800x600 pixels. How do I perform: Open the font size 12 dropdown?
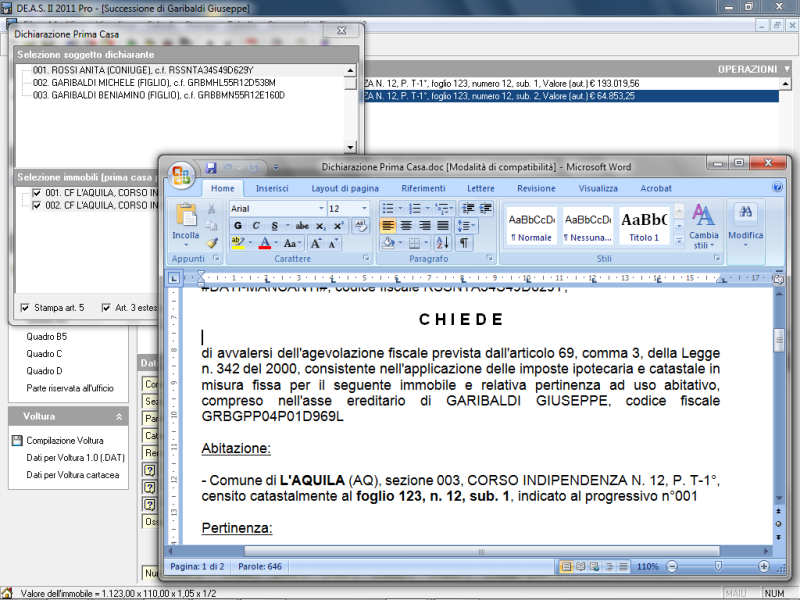coord(364,208)
